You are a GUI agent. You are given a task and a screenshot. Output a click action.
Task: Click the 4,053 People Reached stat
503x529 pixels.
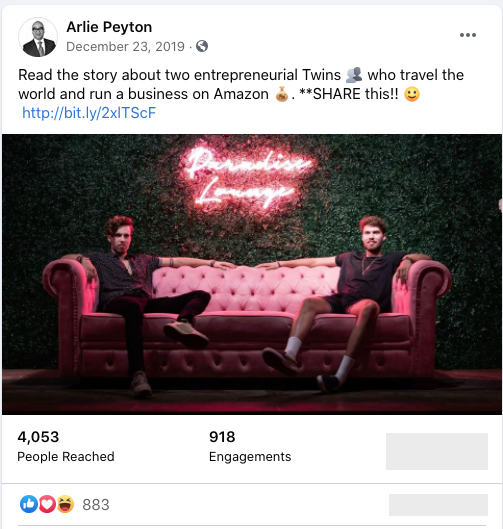[66, 446]
